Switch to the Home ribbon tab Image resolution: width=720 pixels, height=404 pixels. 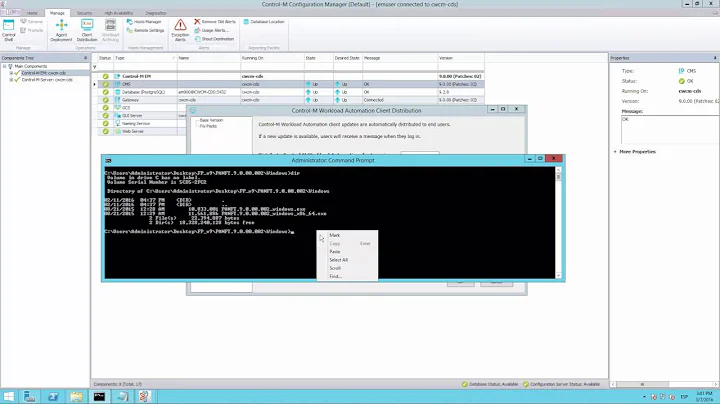tap(32, 13)
